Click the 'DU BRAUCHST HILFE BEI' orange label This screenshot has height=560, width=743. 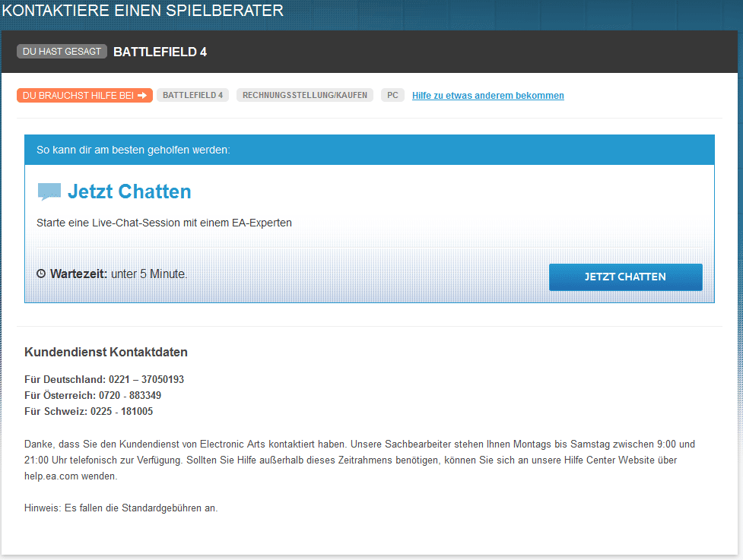pos(85,95)
